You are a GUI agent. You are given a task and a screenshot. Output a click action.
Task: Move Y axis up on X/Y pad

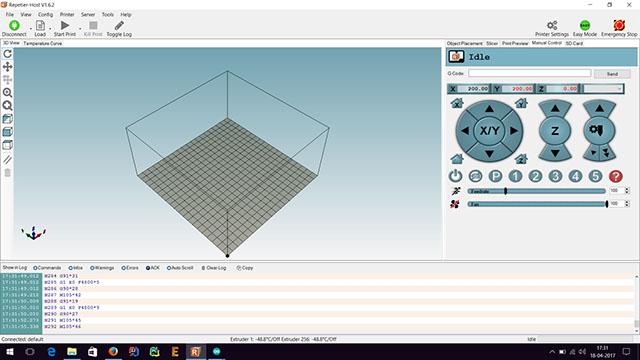click(x=489, y=109)
